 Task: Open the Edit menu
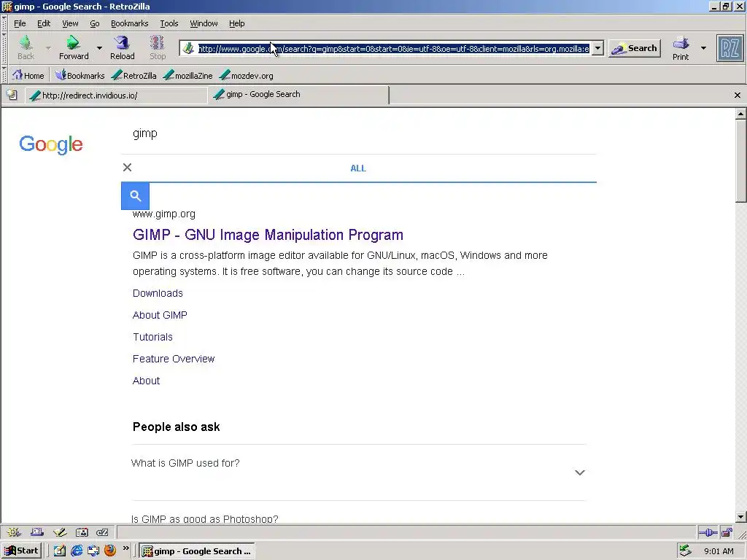(x=44, y=23)
